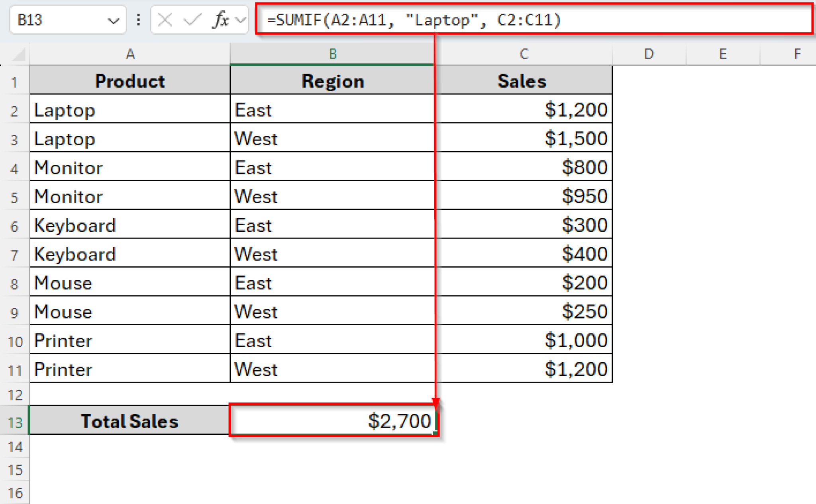This screenshot has height=504, width=816.
Task: Select row header 1
Action: tap(15, 81)
